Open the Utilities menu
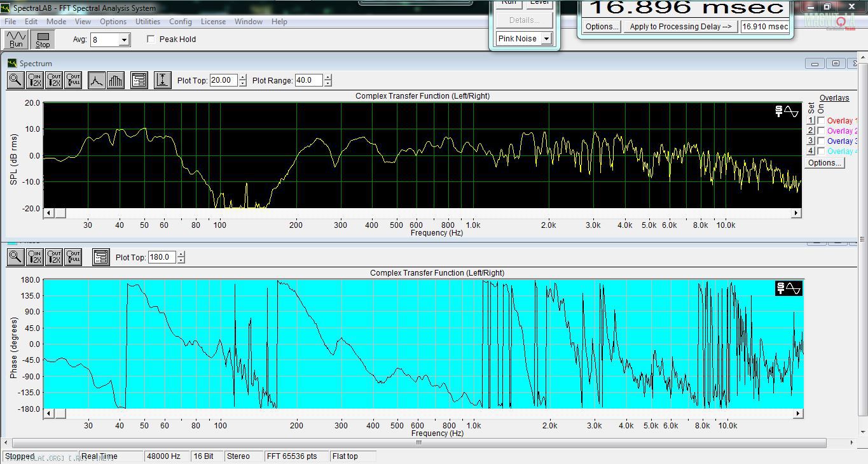 tap(148, 21)
